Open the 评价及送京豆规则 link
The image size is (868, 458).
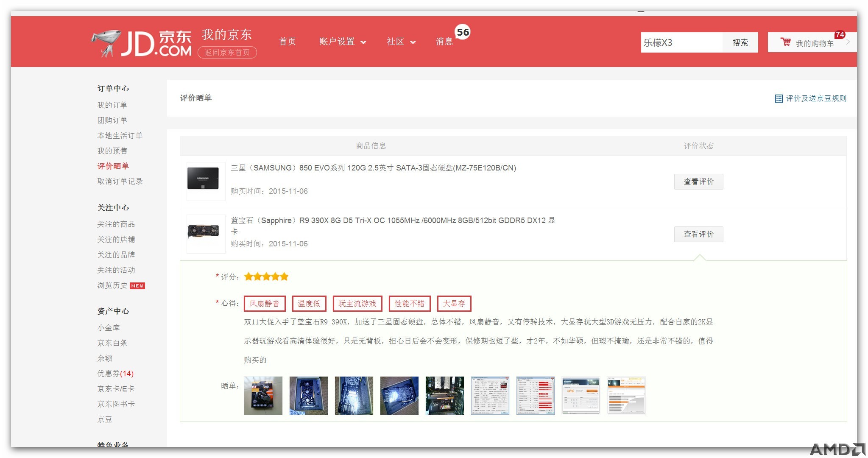pos(816,98)
